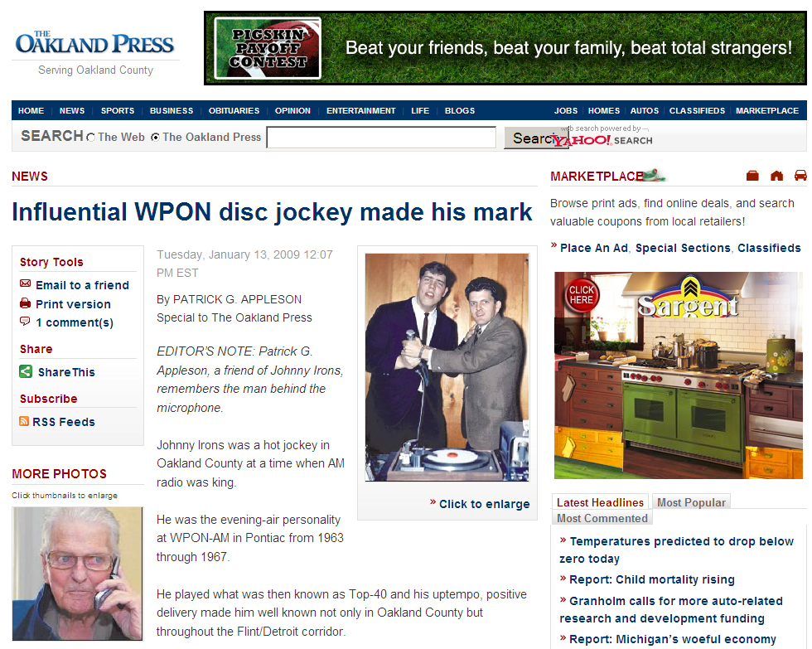
Task: Open the OBITUARIES navigation menu item
Action: tap(234, 111)
